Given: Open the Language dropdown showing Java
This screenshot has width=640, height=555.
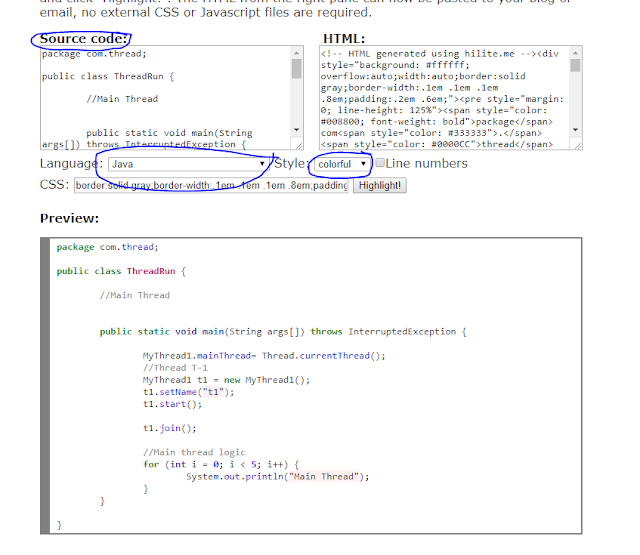Looking at the screenshot, I should [188, 164].
